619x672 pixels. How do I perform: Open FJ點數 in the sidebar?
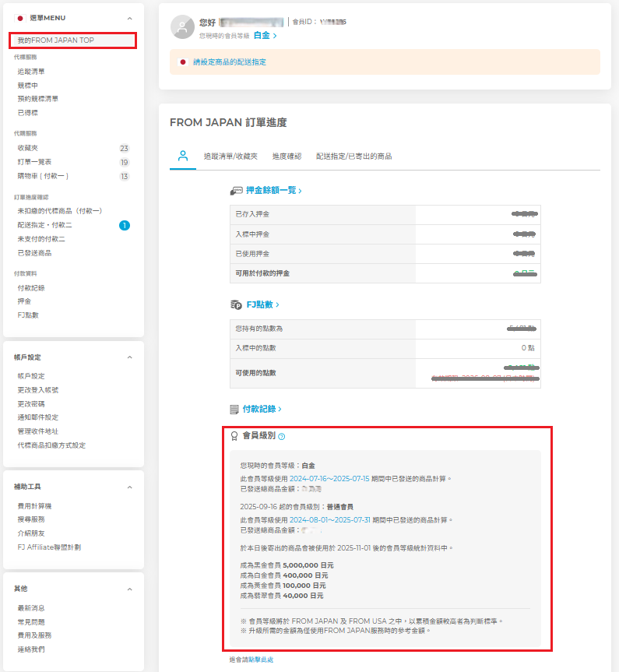click(28, 315)
